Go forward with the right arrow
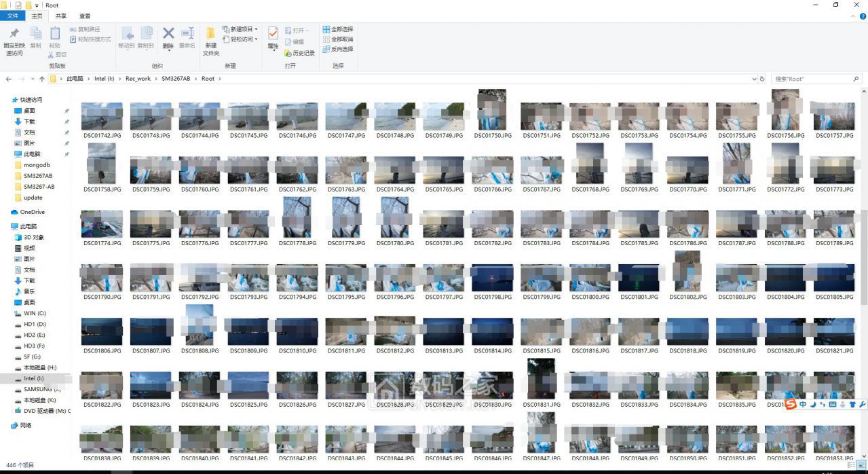This screenshot has width=868, height=474. pos(22,79)
